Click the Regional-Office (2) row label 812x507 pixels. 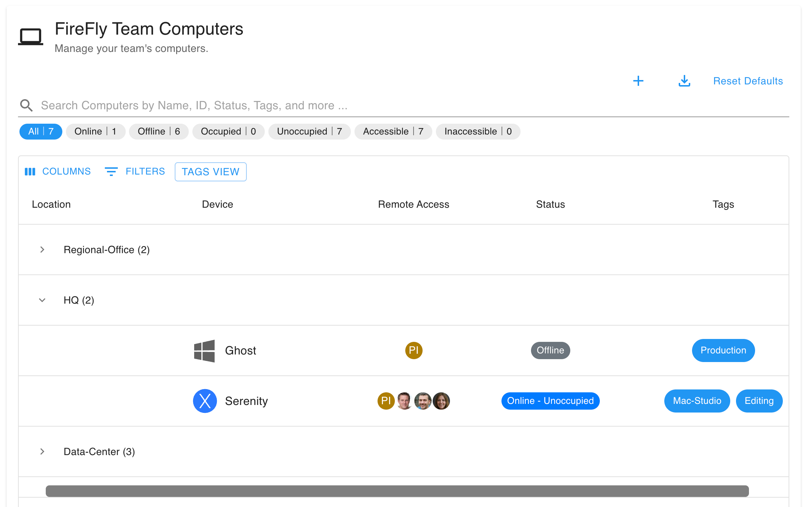107,250
